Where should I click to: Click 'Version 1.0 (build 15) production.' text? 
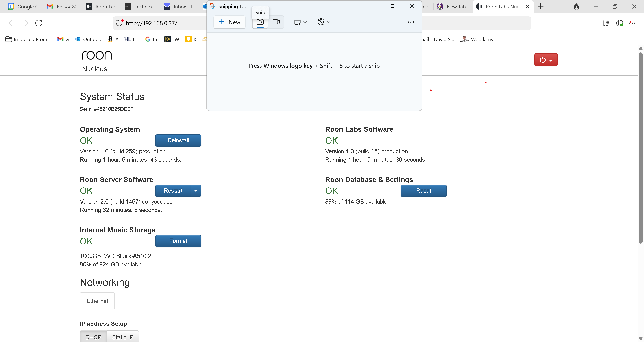[x=367, y=151]
